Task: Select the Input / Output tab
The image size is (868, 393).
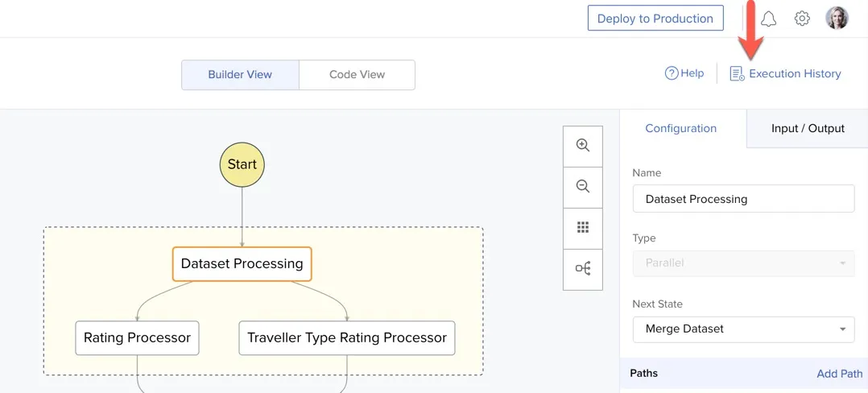Action: pyautogui.click(x=808, y=128)
